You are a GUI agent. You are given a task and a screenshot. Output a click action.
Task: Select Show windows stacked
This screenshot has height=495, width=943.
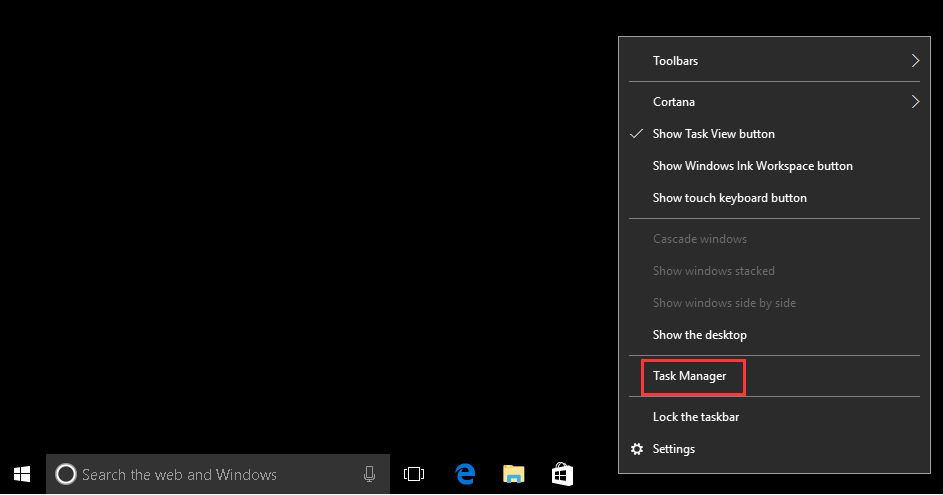[713, 271]
